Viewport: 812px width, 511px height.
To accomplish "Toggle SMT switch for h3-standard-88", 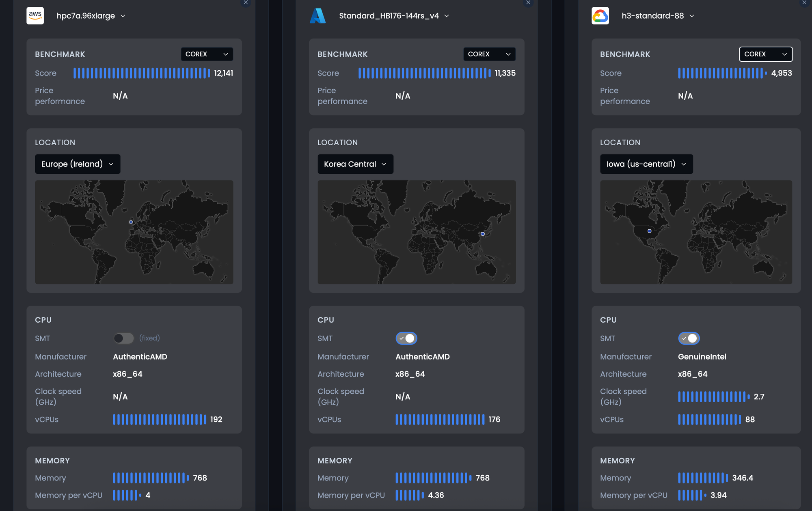I will click(689, 338).
